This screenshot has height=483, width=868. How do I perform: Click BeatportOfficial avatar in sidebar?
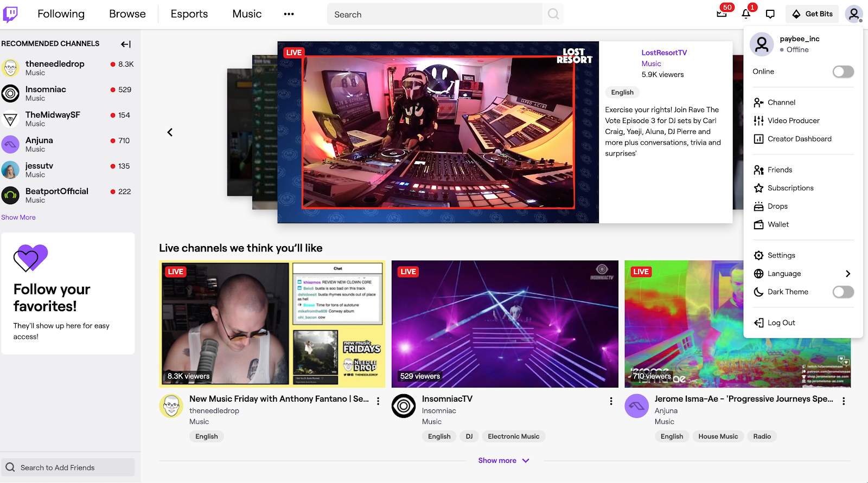click(x=10, y=195)
